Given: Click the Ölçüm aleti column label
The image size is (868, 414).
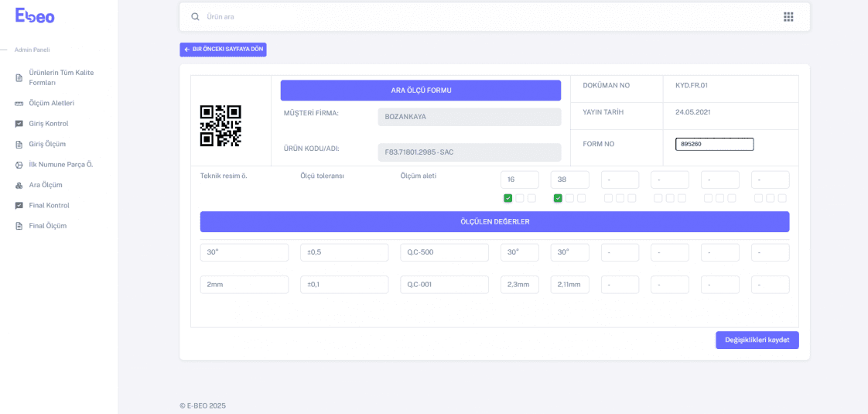Looking at the screenshot, I should tap(419, 176).
